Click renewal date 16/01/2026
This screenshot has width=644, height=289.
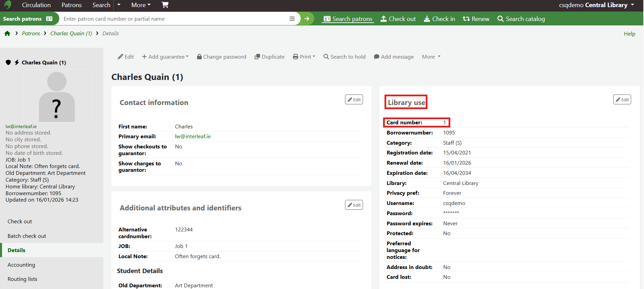[x=457, y=163]
